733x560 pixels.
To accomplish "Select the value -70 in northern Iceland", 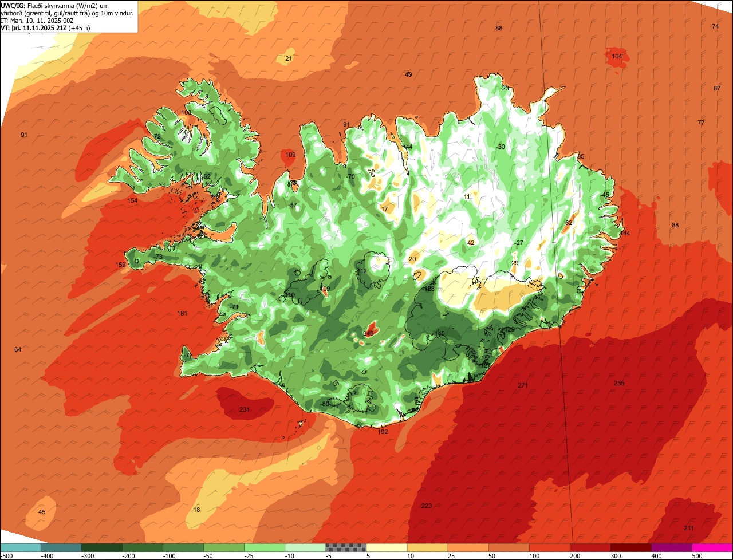I will [350, 176].
